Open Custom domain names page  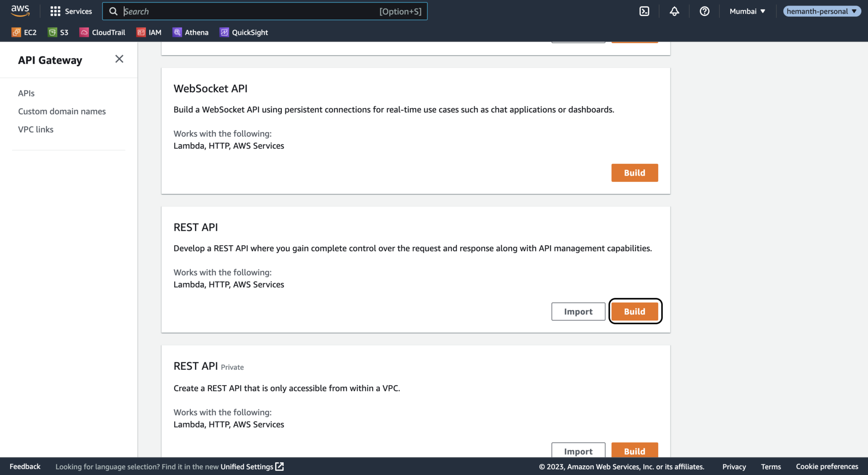point(62,111)
